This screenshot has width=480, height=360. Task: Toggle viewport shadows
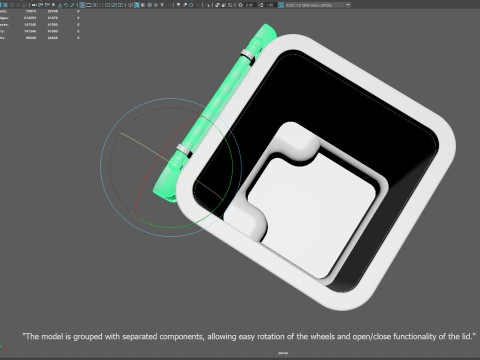[x=169, y=5]
